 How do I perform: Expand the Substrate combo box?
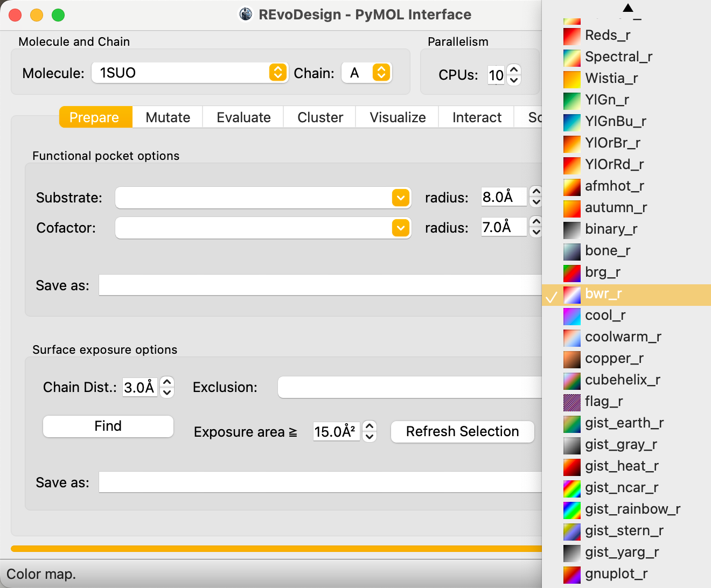(x=401, y=198)
